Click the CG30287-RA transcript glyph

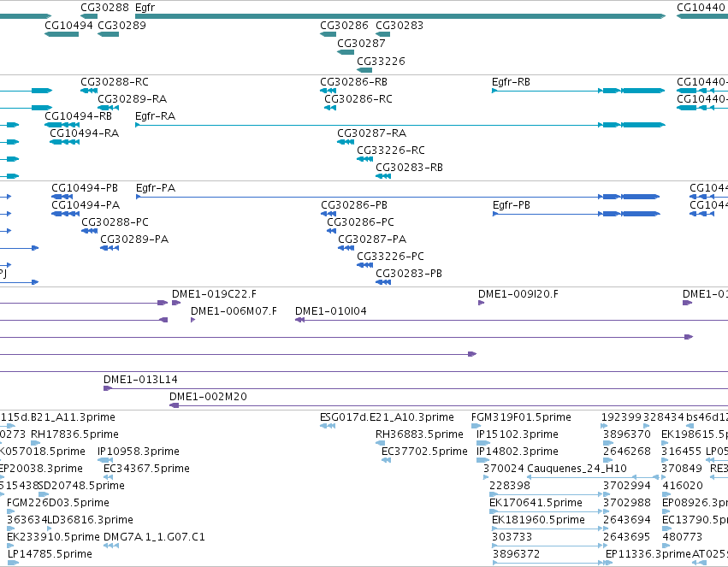tap(346, 141)
